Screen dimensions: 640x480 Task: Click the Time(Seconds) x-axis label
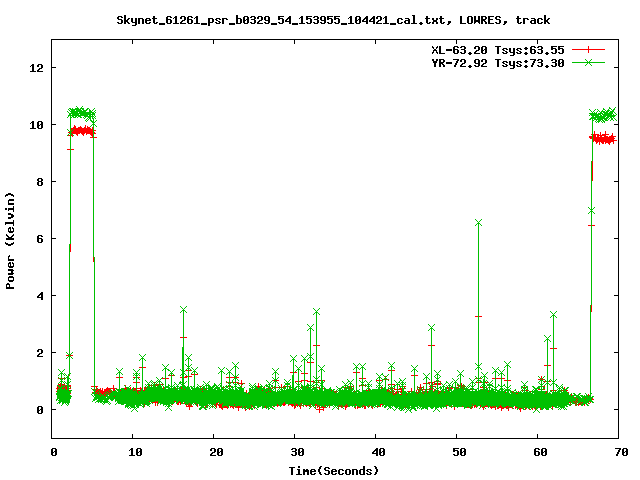pyautogui.click(x=333, y=471)
